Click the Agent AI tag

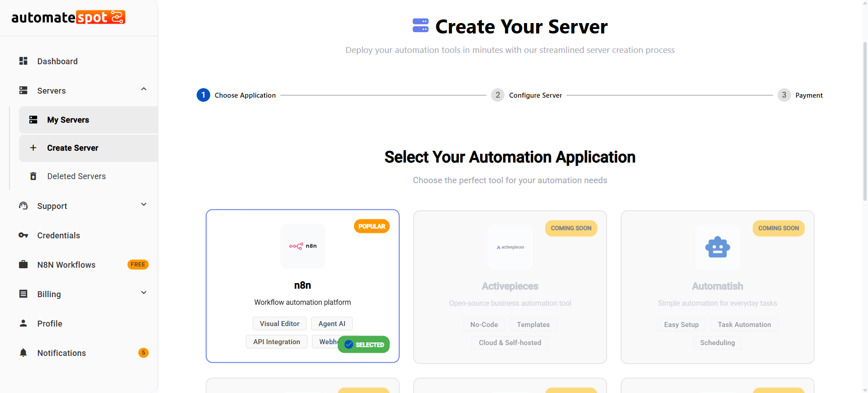pyautogui.click(x=332, y=324)
